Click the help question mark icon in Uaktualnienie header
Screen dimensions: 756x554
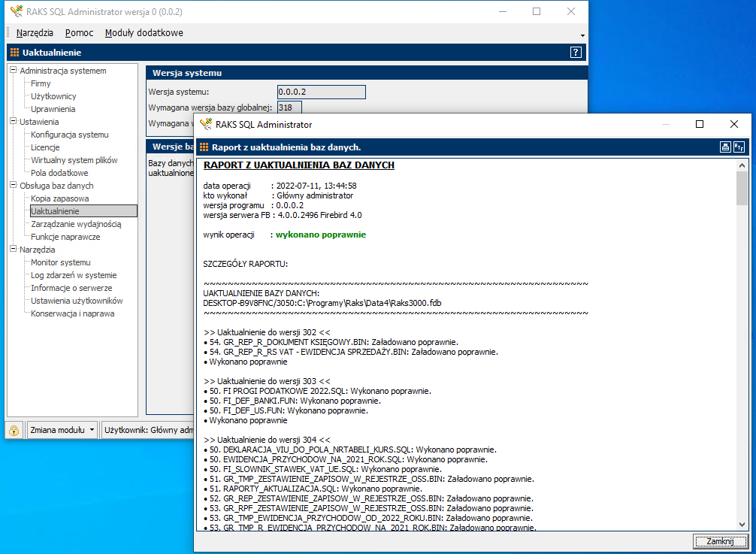(576, 53)
